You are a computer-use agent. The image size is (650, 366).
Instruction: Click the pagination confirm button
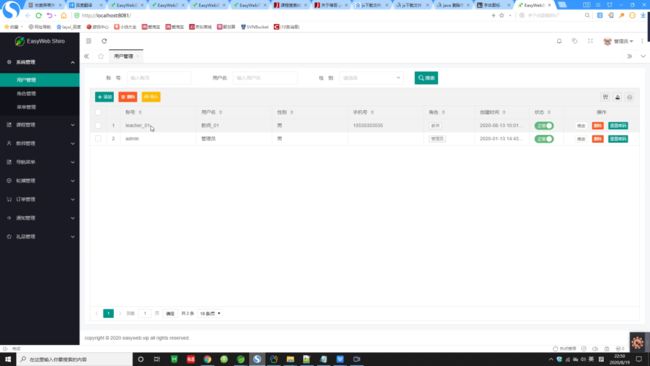tap(170, 313)
